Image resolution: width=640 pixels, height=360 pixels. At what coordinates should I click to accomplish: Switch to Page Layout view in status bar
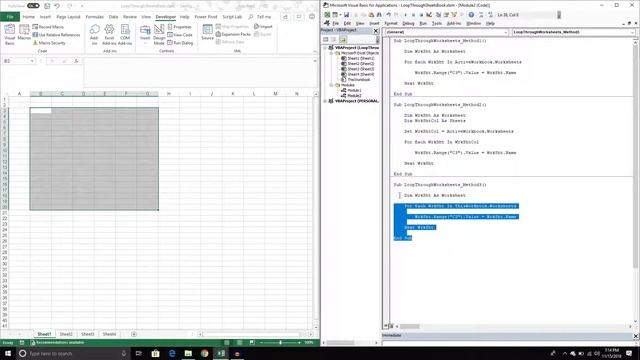tap(239, 342)
